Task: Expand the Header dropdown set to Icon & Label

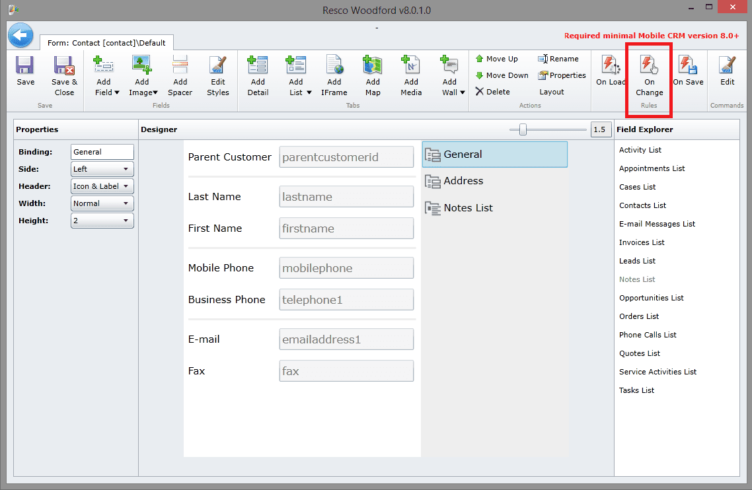Action: pyautogui.click(x=102, y=186)
